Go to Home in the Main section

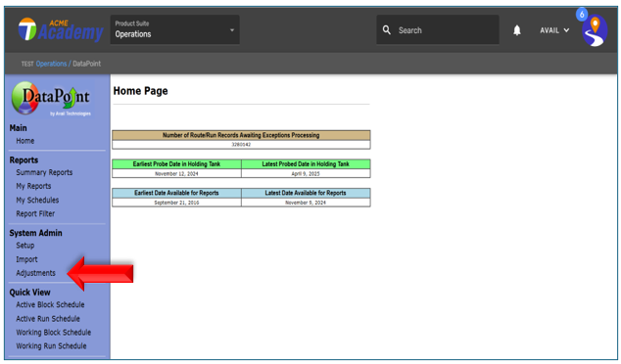24,141
